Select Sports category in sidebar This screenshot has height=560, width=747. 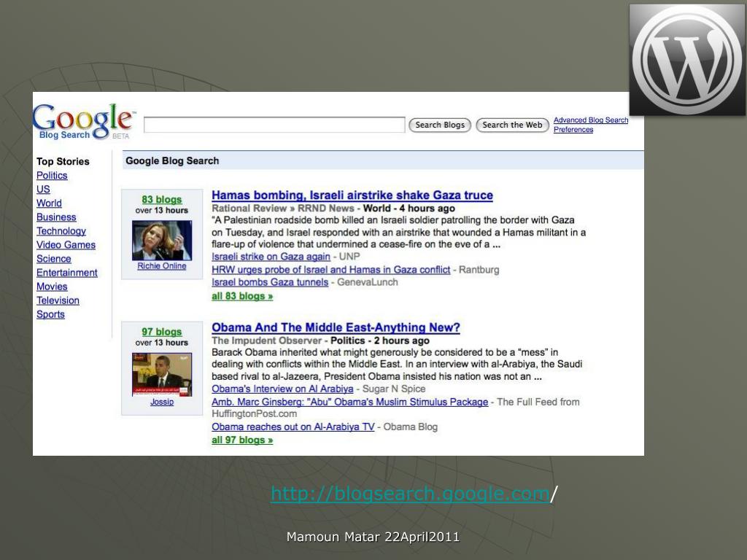pos(50,314)
